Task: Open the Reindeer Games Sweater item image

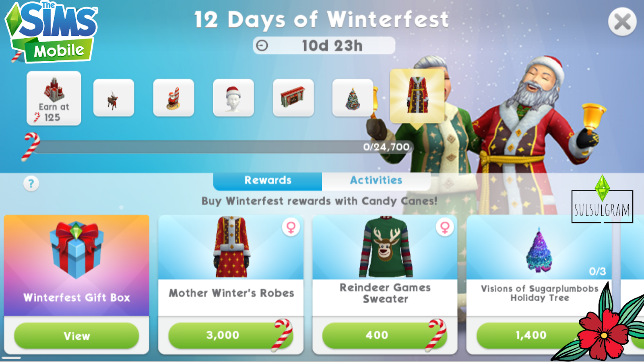Action: [x=385, y=247]
